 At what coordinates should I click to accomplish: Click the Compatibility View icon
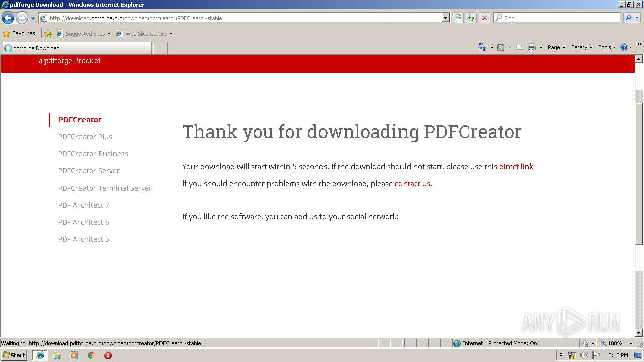click(x=458, y=18)
